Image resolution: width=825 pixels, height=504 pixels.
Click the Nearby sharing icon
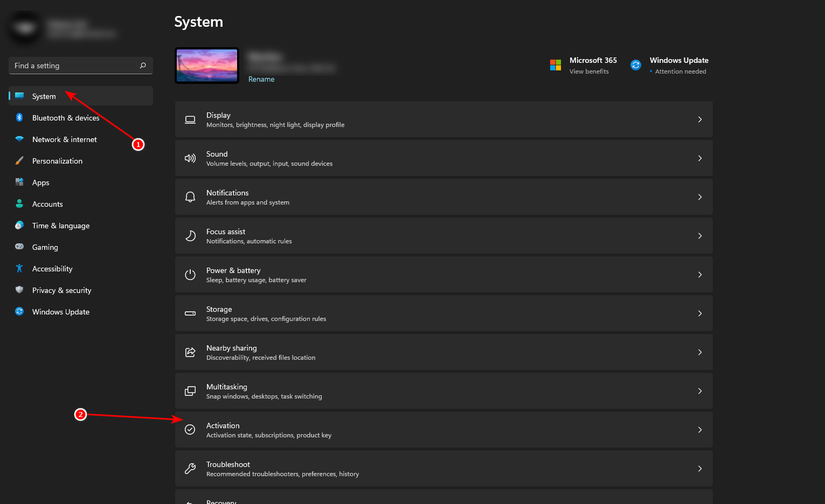(x=190, y=352)
